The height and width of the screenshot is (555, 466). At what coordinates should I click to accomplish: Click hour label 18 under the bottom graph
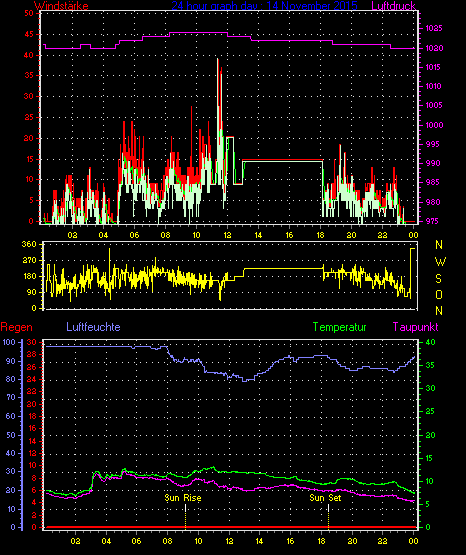tap(321, 541)
